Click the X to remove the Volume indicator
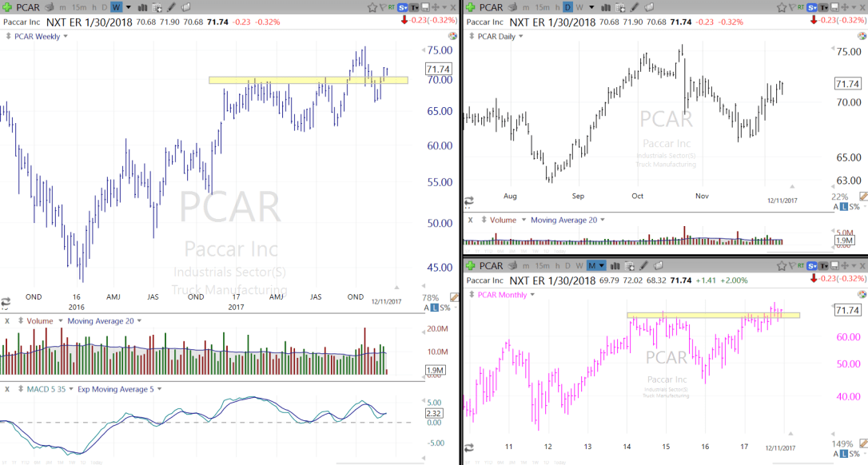Image resolution: width=868 pixels, height=465 pixels. (6, 320)
